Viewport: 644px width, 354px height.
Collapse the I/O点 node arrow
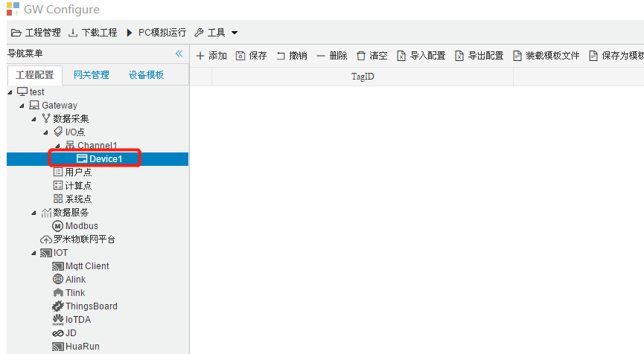pos(45,133)
